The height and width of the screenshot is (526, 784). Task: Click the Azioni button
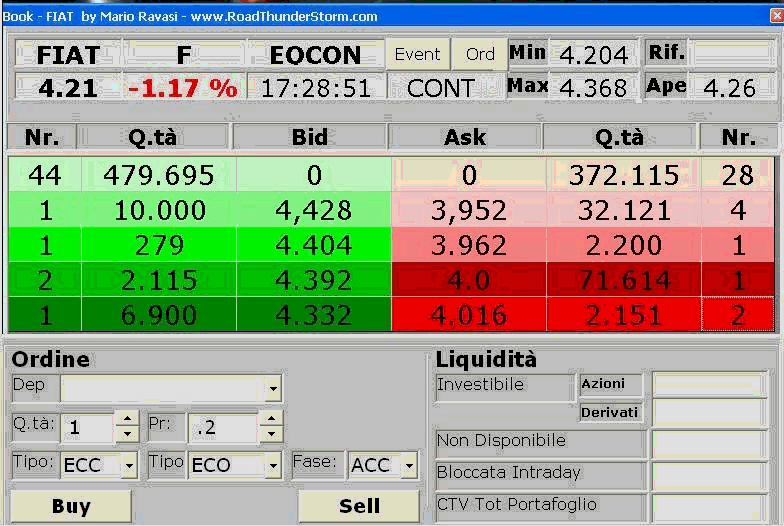point(610,384)
